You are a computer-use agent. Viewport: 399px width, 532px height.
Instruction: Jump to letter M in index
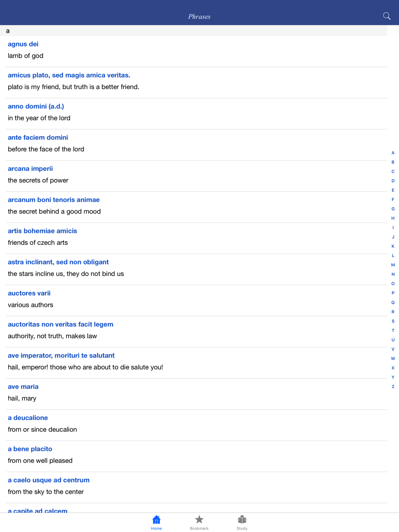click(x=393, y=265)
